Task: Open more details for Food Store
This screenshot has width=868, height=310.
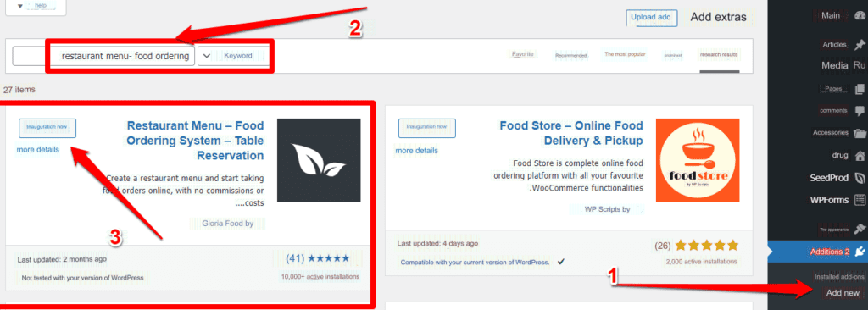Action: click(x=416, y=151)
